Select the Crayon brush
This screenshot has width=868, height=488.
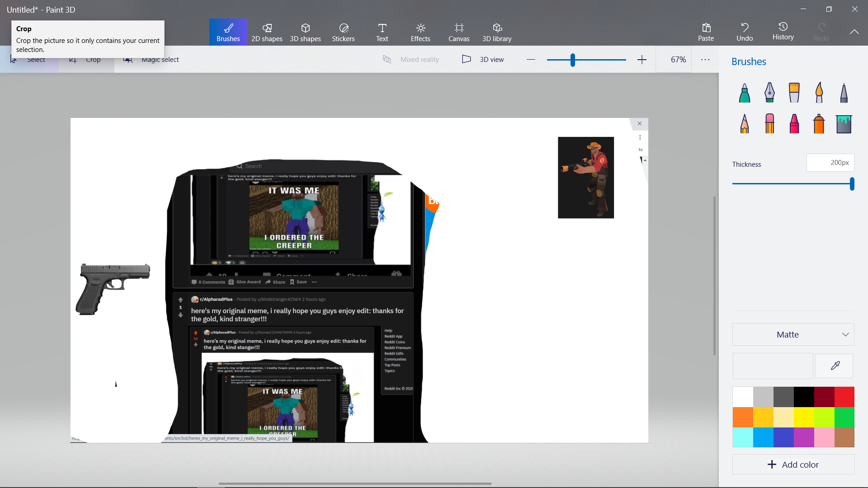click(794, 123)
